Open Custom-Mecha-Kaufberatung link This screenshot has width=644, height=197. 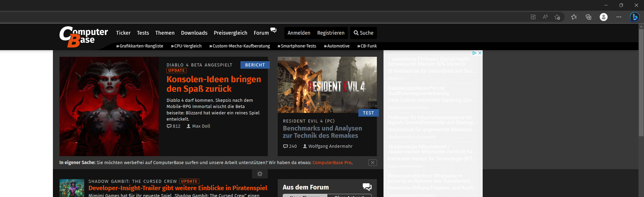click(x=240, y=46)
